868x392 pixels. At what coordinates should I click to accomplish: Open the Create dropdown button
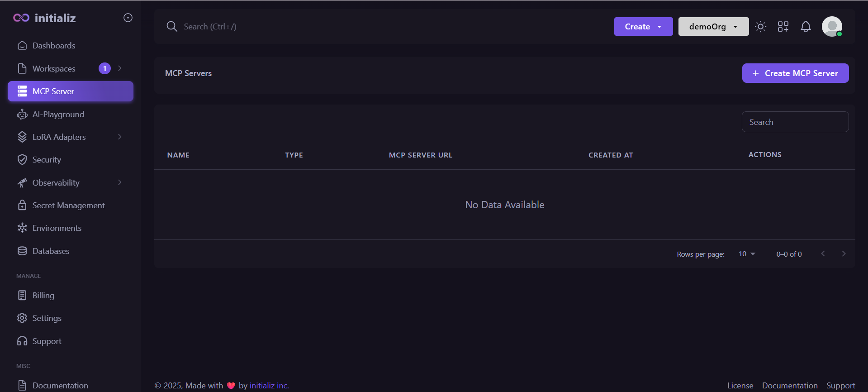(643, 26)
